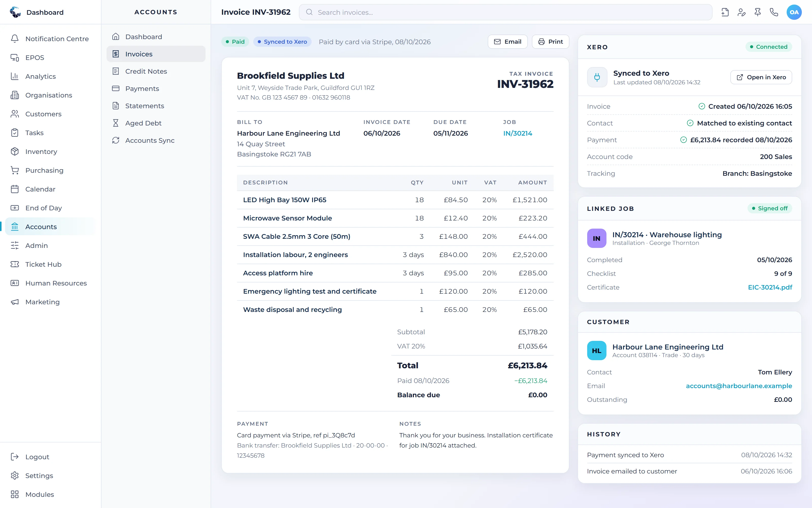The height and width of the screenshot is (508, 812).
Task: Open Marketing from sidebar
Action: [x=50, y=302]
